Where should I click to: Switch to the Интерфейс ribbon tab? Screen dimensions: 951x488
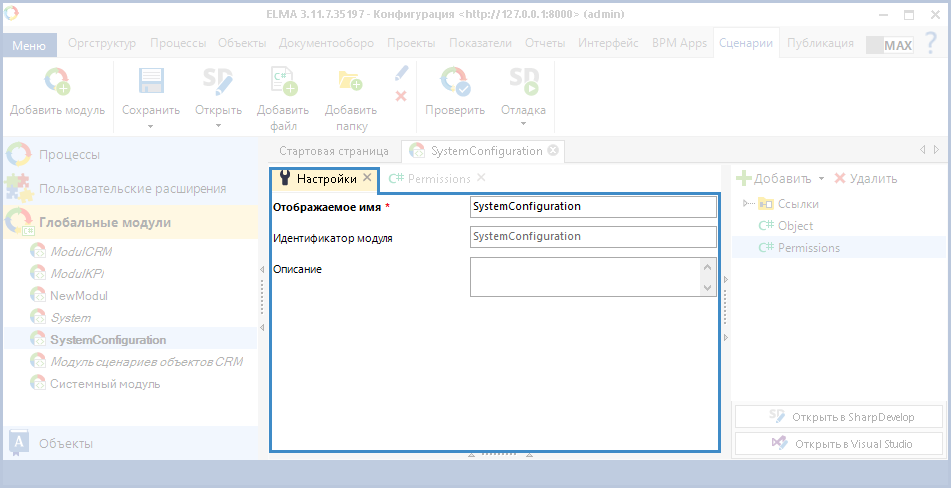pyautogui.click(x=608, y=43)
